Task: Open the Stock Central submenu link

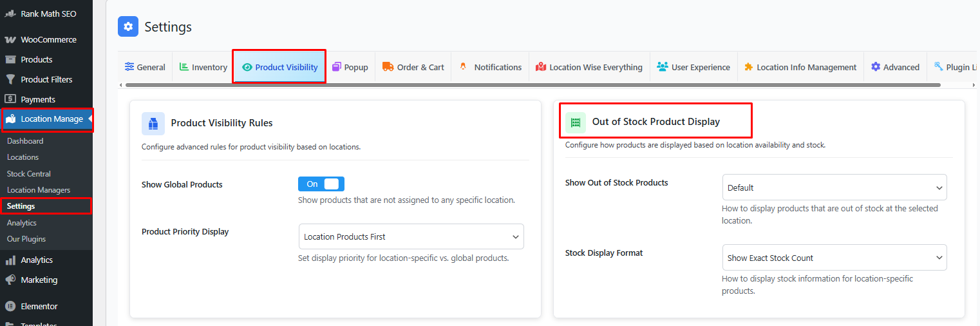Action: (x=29, y=174)
